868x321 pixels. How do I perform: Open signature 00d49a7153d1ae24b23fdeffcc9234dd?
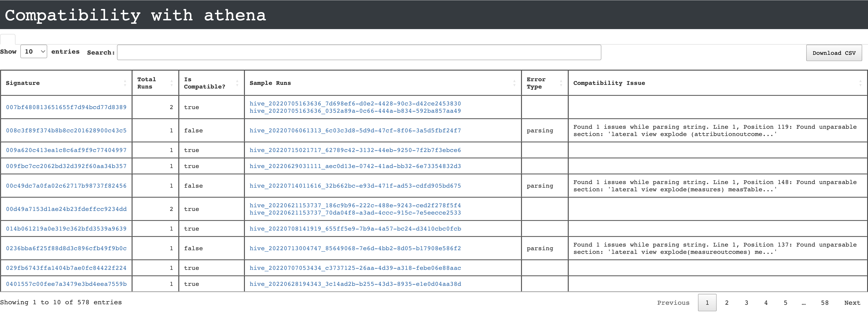(x=66, y=209)
